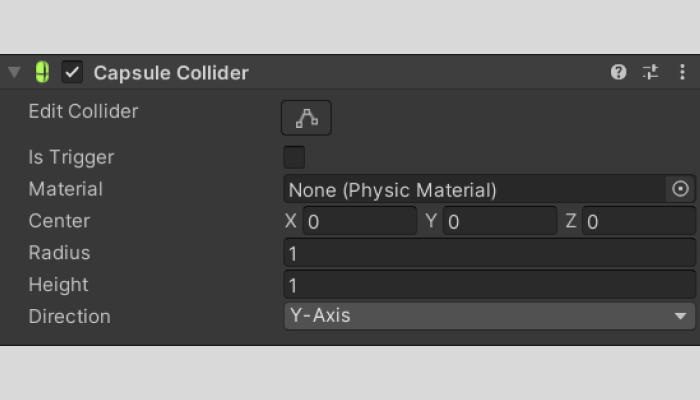Click the Height value field
This screenshot has height=400, width=700.
(x=489, y=285)
